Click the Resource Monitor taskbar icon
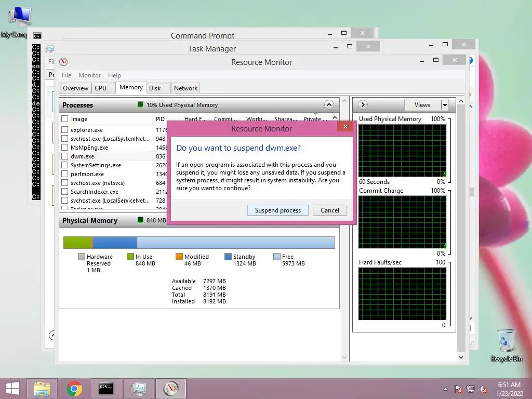This screenshot has height=399, width=532. (170, 389)
